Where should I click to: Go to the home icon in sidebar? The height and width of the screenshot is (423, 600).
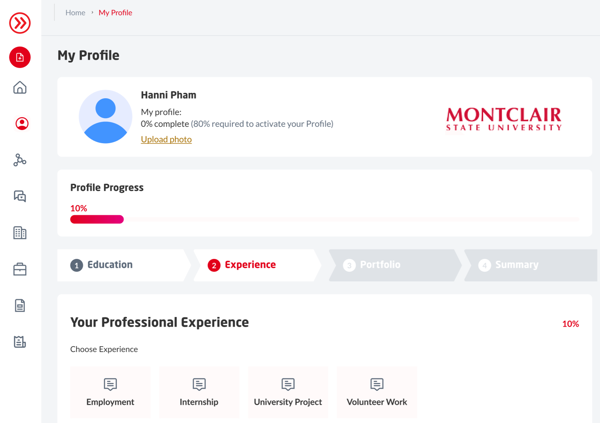point(19,88)
